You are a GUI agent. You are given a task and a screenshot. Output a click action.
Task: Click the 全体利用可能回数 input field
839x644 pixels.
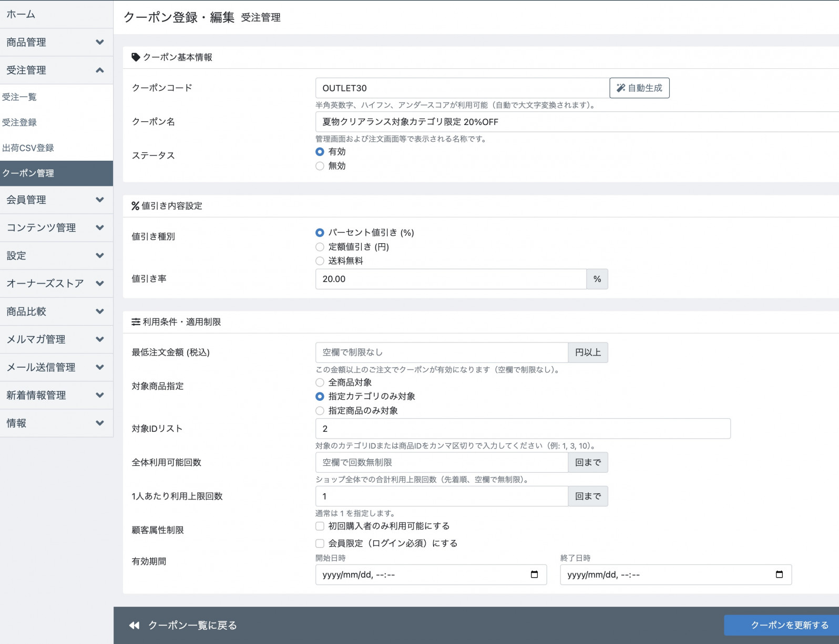pyautogui.click(x=442, y=462)
